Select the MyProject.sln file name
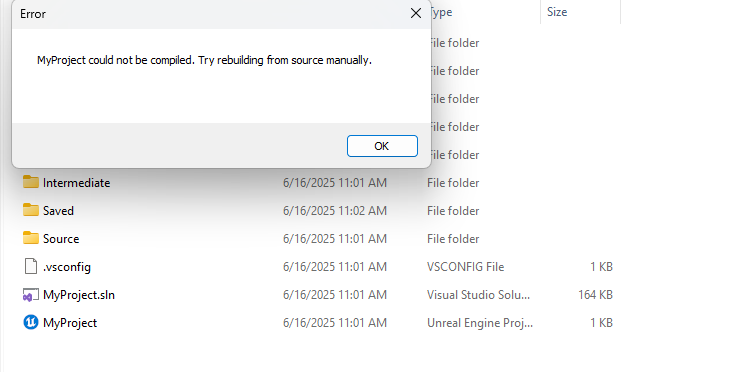 [79, 295]
